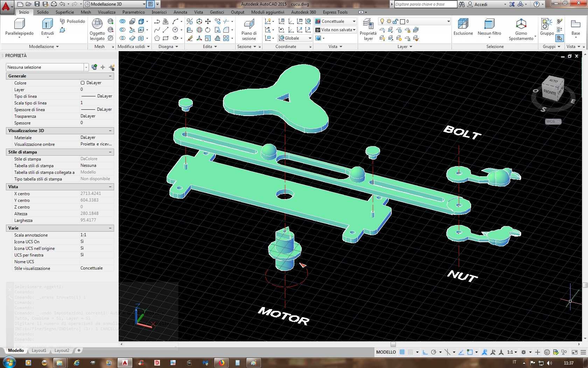
Task: Open the Superficie ribbon tab
Action: click(65, 12)
